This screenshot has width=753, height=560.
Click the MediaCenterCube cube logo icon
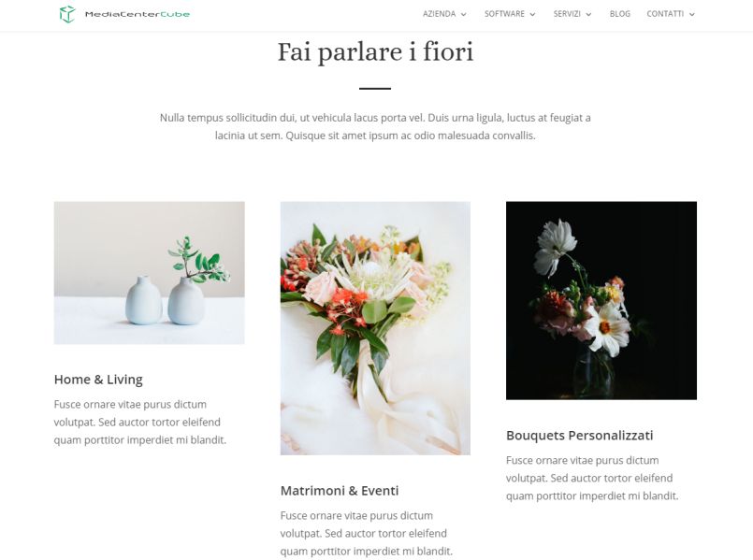pyautogui.click(x=67, y=14)
